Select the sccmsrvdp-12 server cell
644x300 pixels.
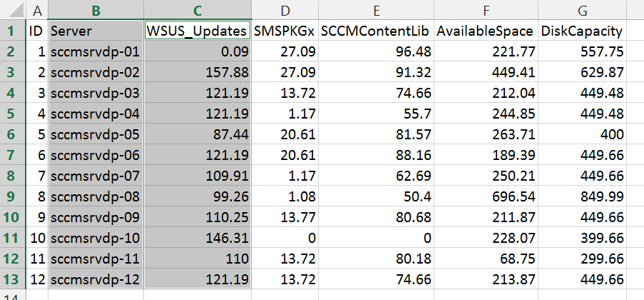coord(96,279)
